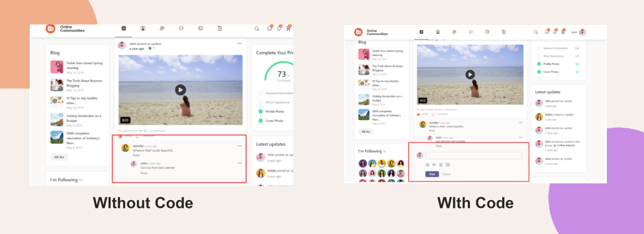
Task: Open the documents icon in With Code navbar
Action: [503, 32]
